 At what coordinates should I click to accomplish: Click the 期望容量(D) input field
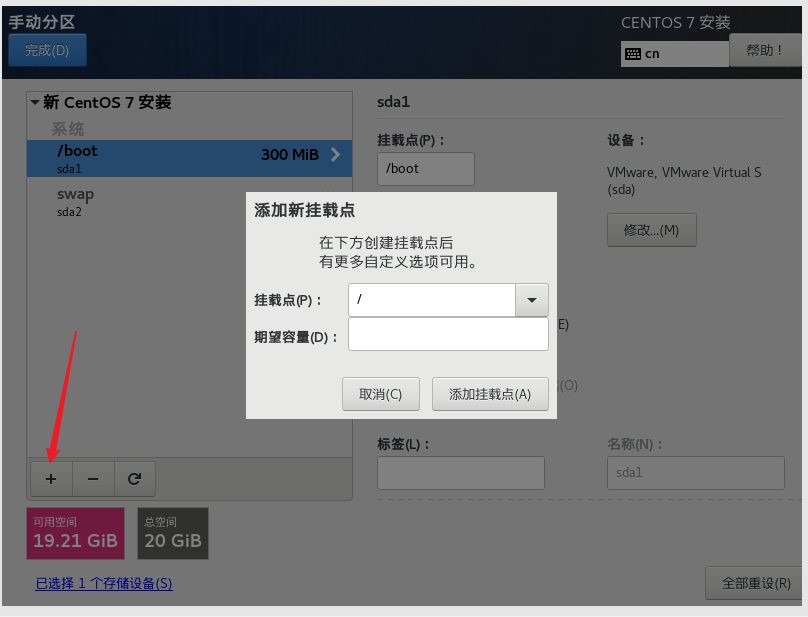pyautogui.click(x=448, y=334)
